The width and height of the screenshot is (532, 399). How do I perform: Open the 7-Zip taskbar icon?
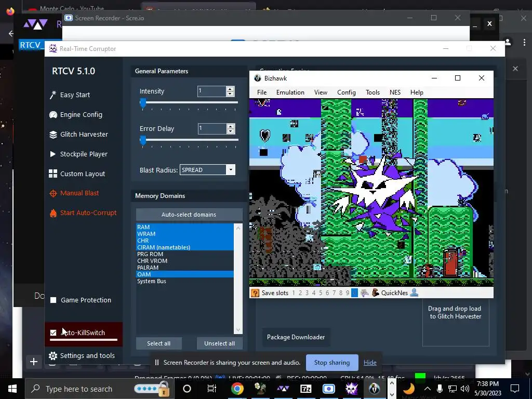[305, 389]
